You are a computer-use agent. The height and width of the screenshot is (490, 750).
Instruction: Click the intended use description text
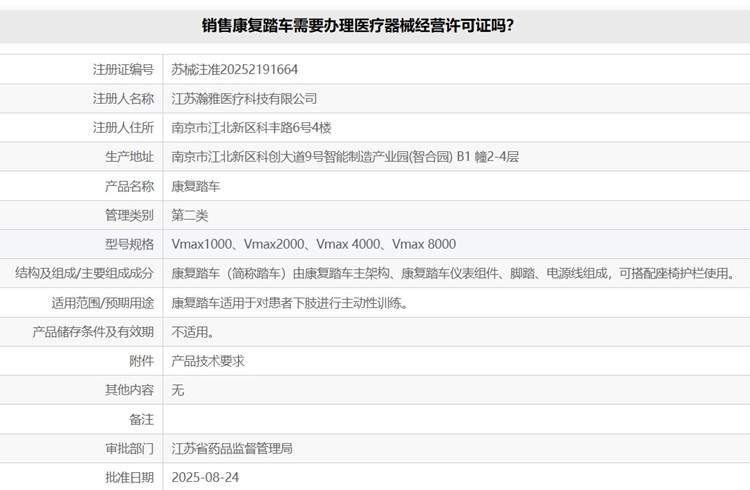(289, 303)
